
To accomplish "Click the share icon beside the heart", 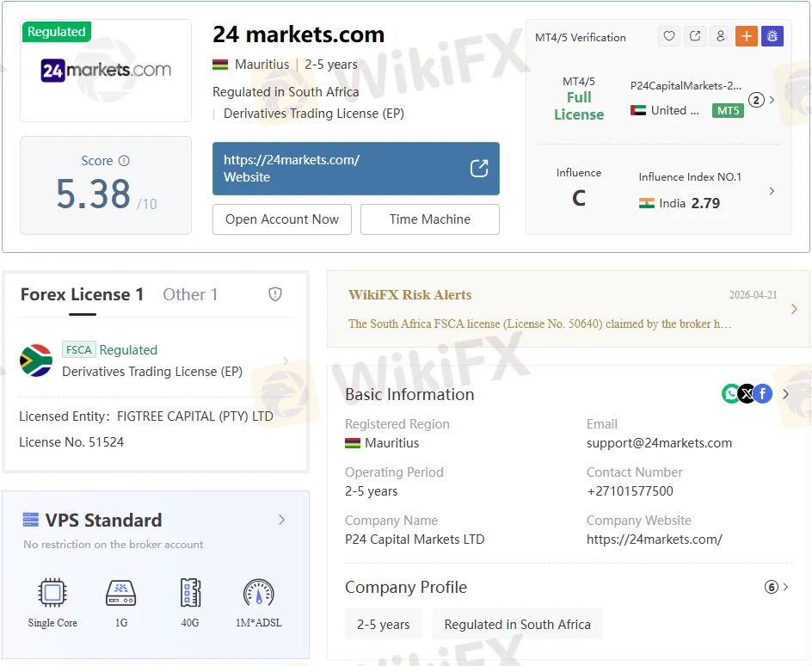I will 695,36.
